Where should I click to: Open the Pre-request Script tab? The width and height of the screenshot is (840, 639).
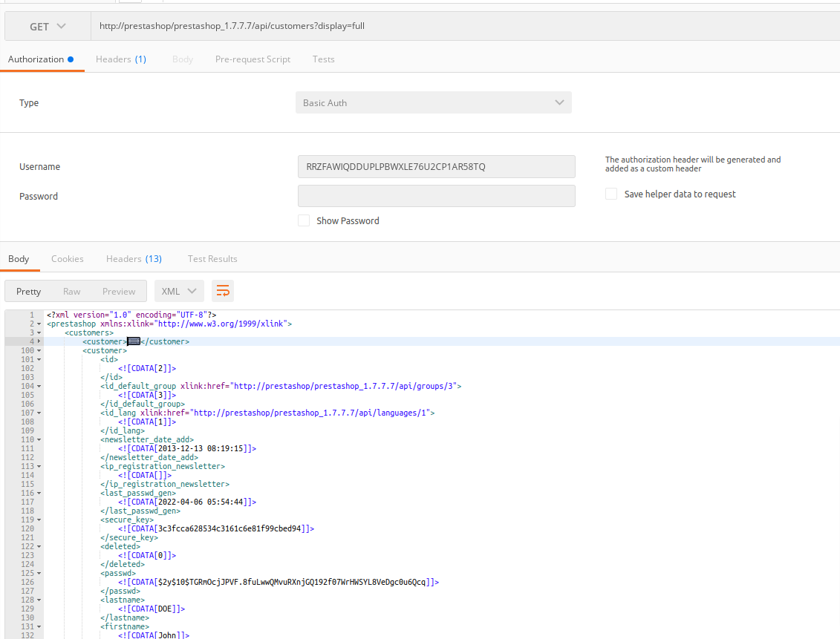253,59
